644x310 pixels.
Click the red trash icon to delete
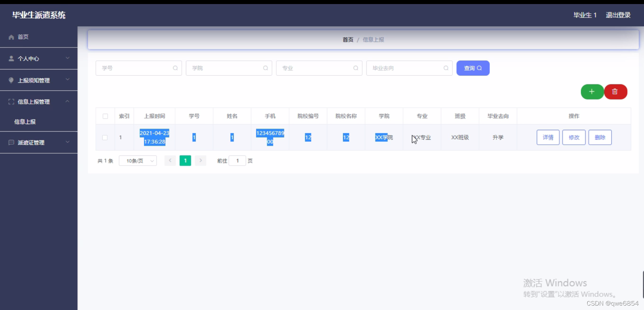coord(615,92)
